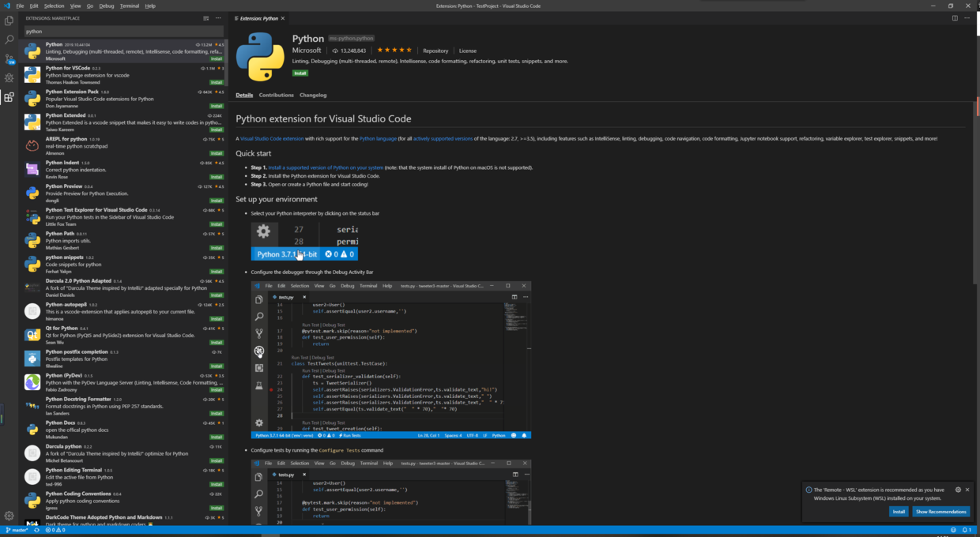Open the Source Control view
The image size is (980, 537).
point(9,58)
